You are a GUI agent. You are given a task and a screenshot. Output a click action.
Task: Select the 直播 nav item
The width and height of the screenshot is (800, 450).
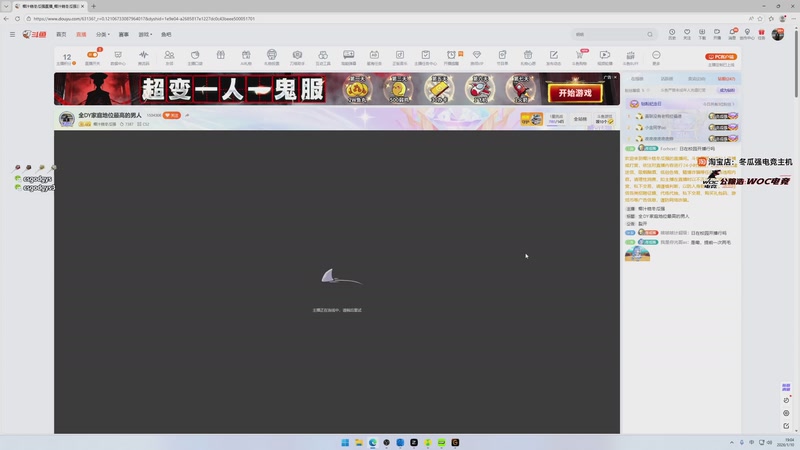point(81,34)
